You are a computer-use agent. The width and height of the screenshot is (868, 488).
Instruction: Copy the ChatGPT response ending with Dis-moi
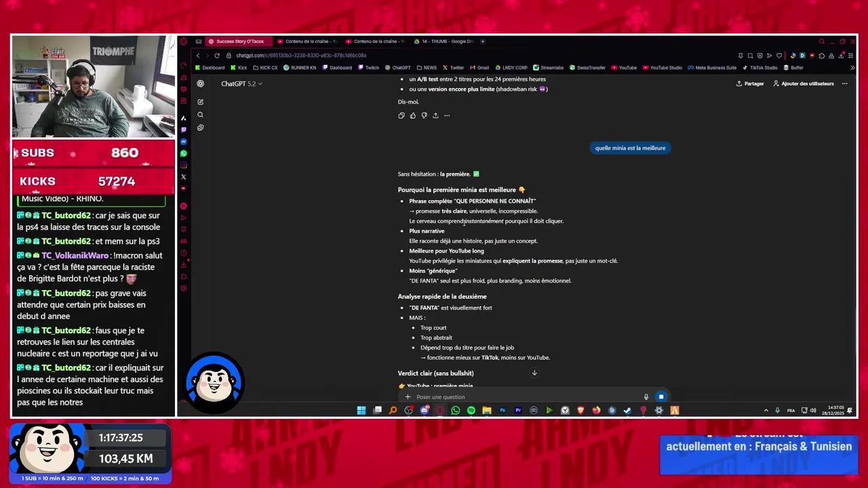pos(401,115)
